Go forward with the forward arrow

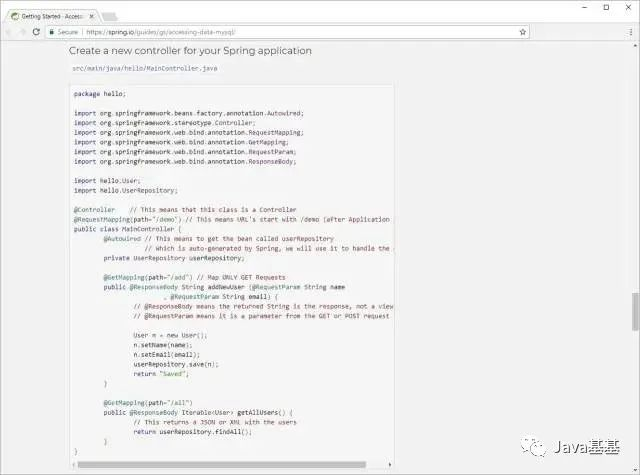point(22,32)
